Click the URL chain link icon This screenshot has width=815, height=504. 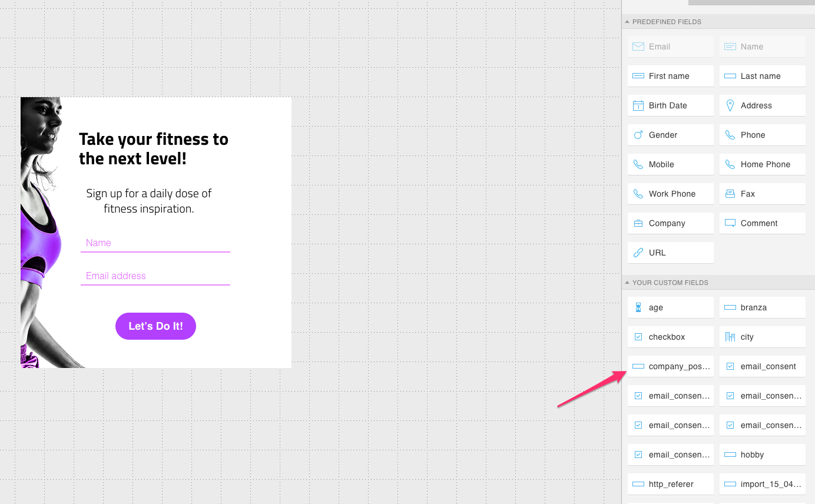click(x=638, y=253)
